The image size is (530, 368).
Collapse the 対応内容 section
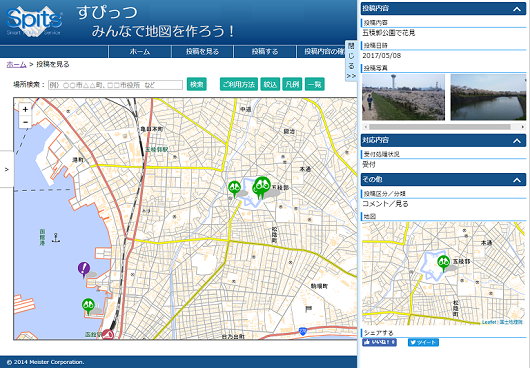coord(516,141)
